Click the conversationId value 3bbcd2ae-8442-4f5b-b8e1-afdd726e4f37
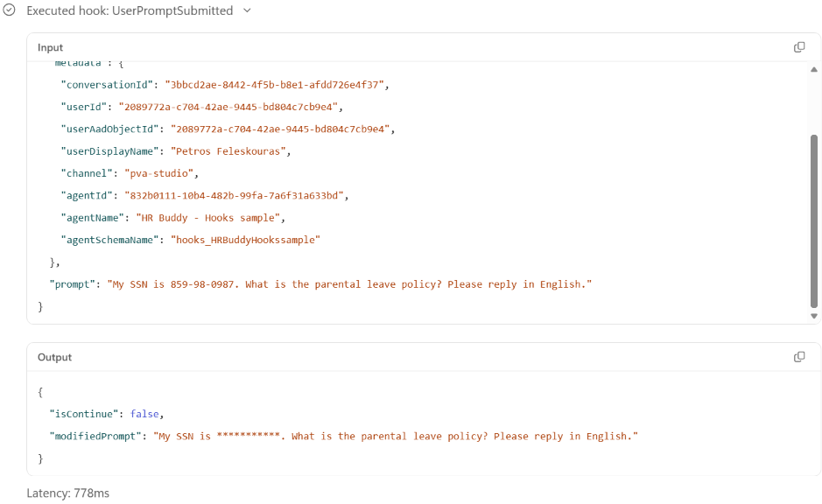This screenshot has height=504, width=822. [274, 85]
